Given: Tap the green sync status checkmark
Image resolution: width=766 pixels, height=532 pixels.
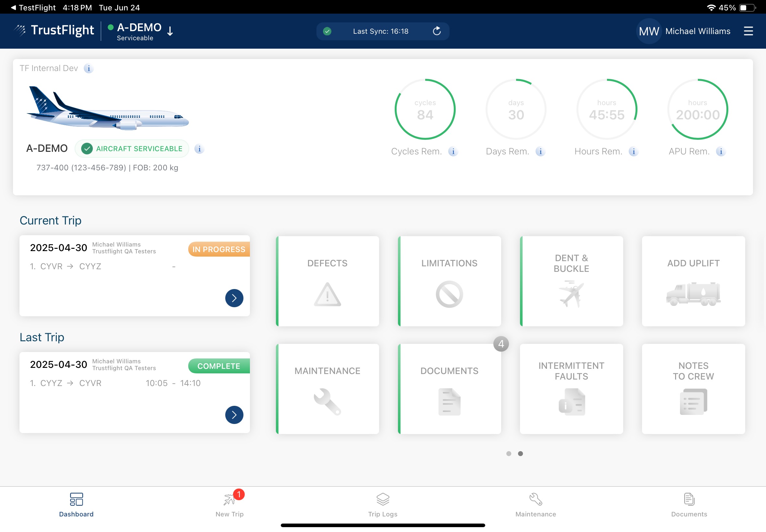Looking at the screenshot, I should [327, 31].
